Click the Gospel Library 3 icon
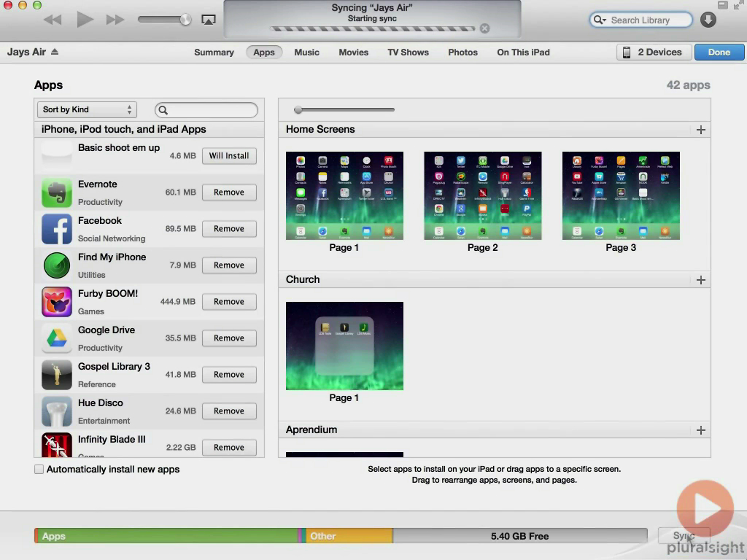The width and height of the screenshot is (747, 560). [x=57, y=374]
